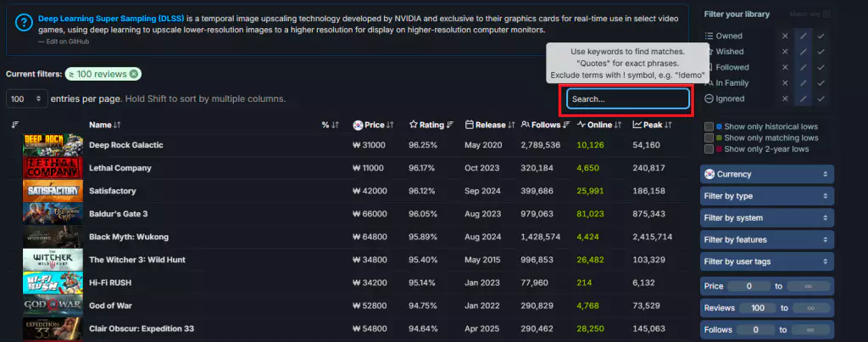This screenshot has height=342, width=868.
Task: Click the Clair Obscur: Expedition 33 title
Action: click(142, 328)
